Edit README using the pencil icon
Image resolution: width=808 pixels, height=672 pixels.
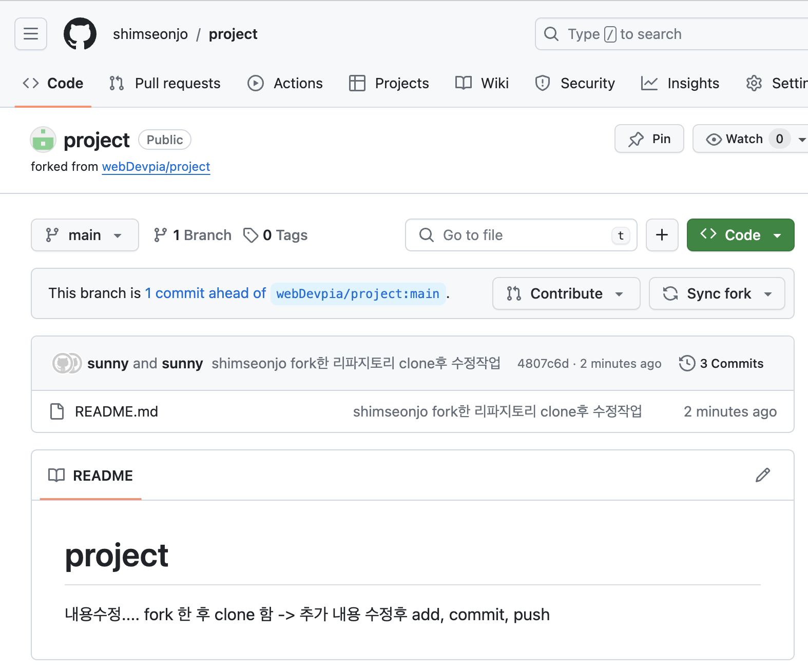(x=762, y=475)
